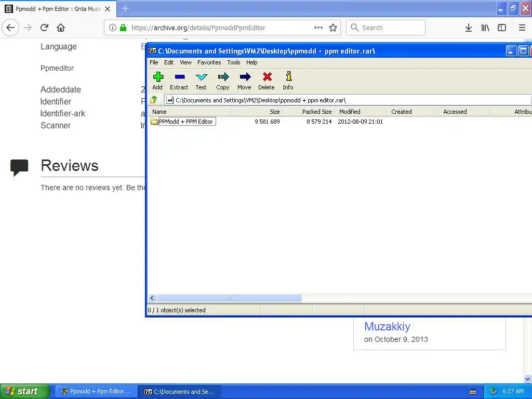
Task: Choose the Move toolbar icon
Action: pyautogui.click(x=245, y=81)
